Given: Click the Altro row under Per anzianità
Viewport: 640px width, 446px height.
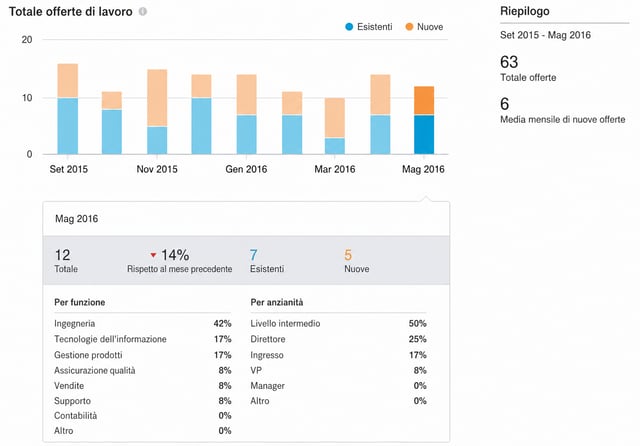Looking at the screenshot, I should point(338,401).
